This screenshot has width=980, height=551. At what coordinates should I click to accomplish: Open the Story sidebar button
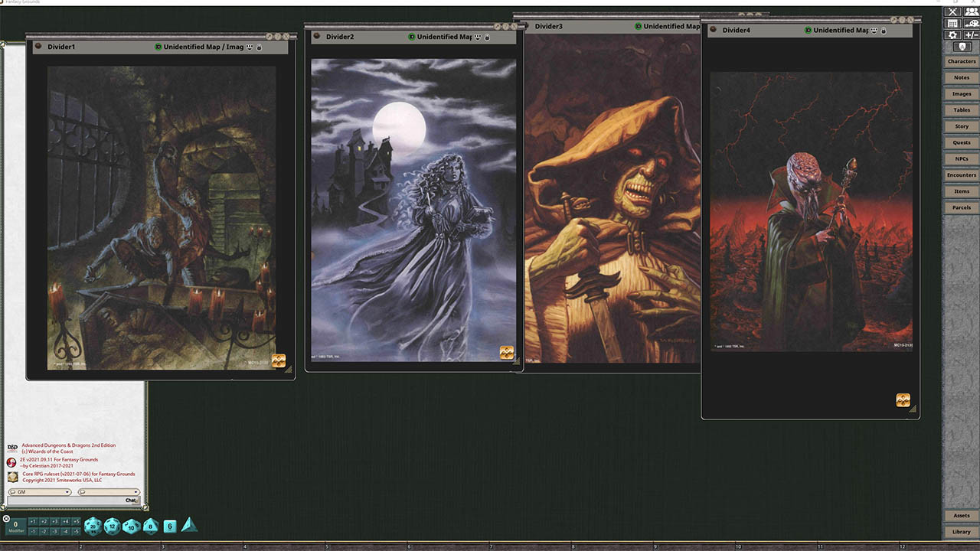click(961, 126)
